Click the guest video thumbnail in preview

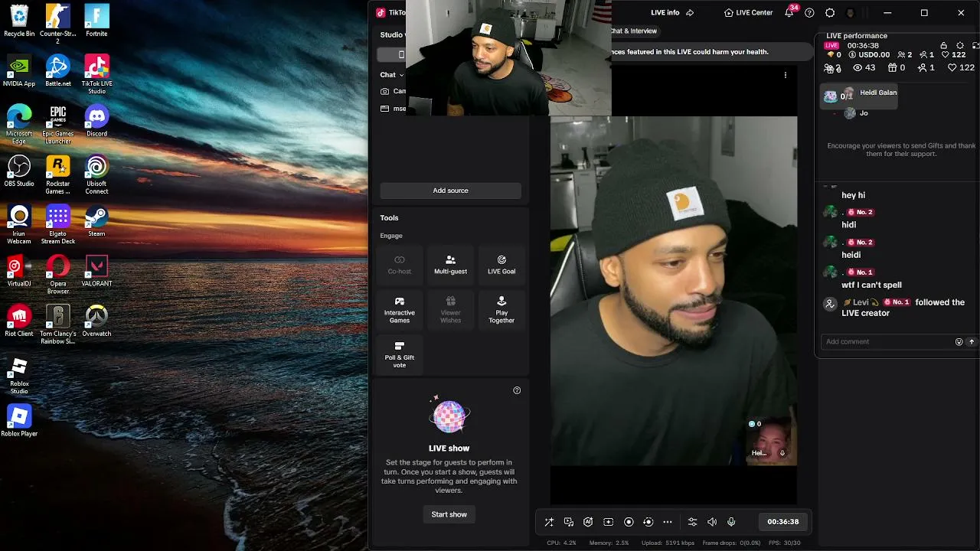[x=770, y=442]
